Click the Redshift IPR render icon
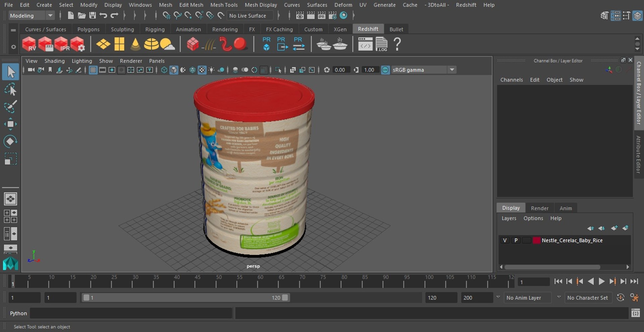Viewport: 644px width, 332px height. pos(61,44)
